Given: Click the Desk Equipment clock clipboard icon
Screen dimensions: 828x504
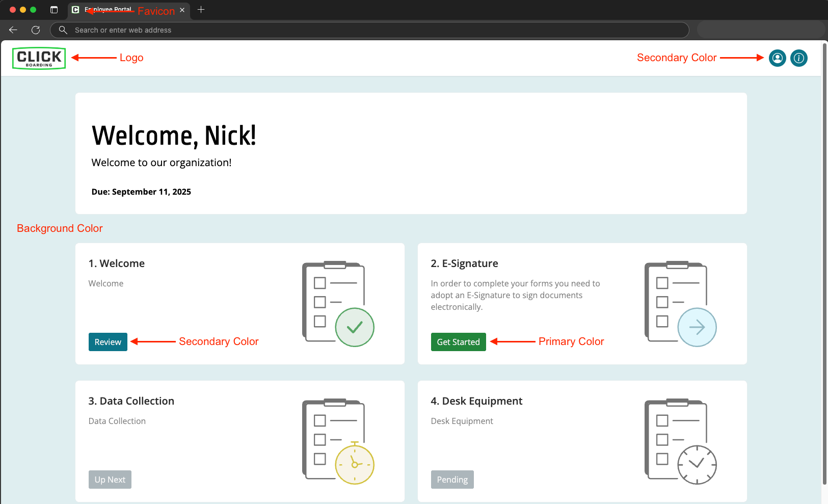Looking at the screenshot, I should (x=680, y=441).
